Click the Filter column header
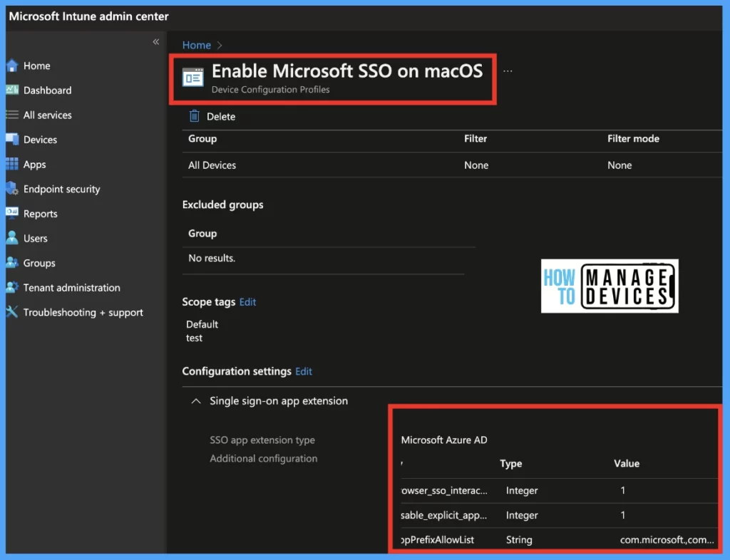The height and width of the screenshot is (560, 730). [x=475, y=139]
